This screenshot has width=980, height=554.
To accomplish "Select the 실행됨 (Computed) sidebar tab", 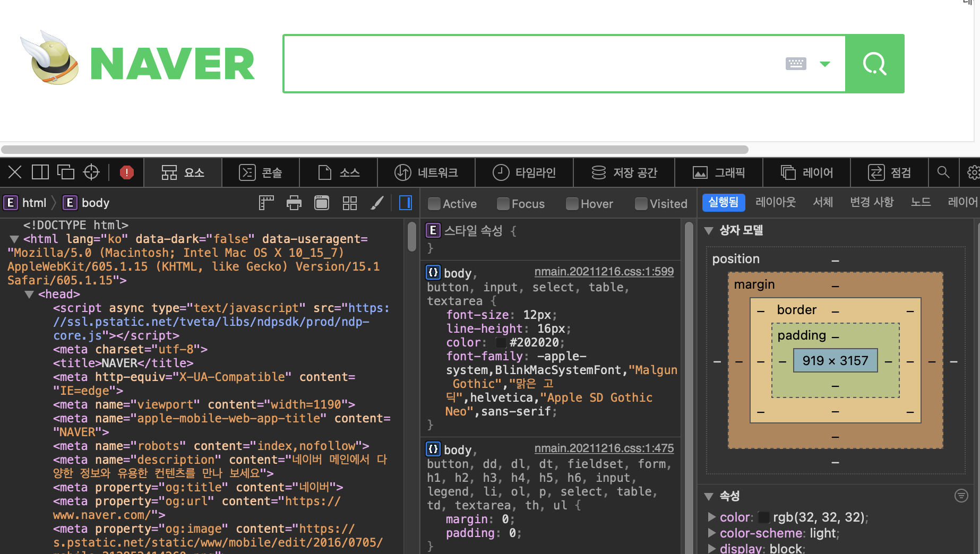I will (724, 202).
